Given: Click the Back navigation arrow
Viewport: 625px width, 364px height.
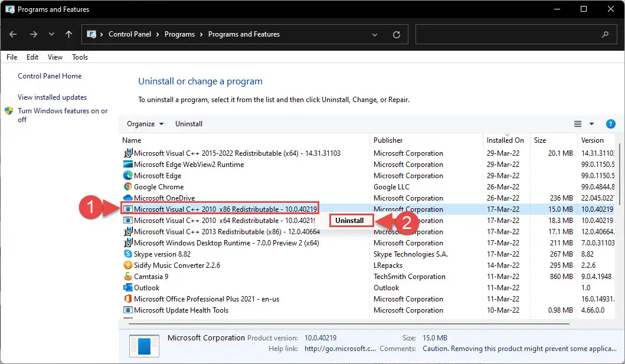Looking at the screenshot, I should click(13, 34).
